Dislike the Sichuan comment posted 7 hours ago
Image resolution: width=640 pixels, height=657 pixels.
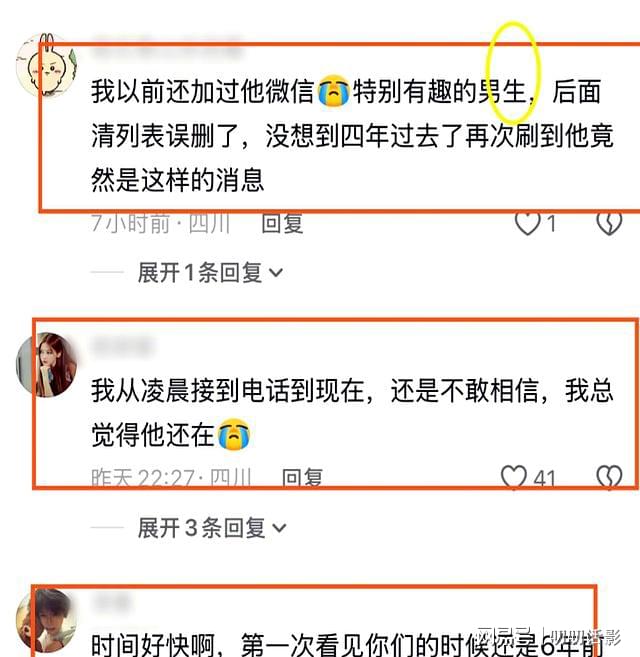pyautogui.click(x=609, y=223)
